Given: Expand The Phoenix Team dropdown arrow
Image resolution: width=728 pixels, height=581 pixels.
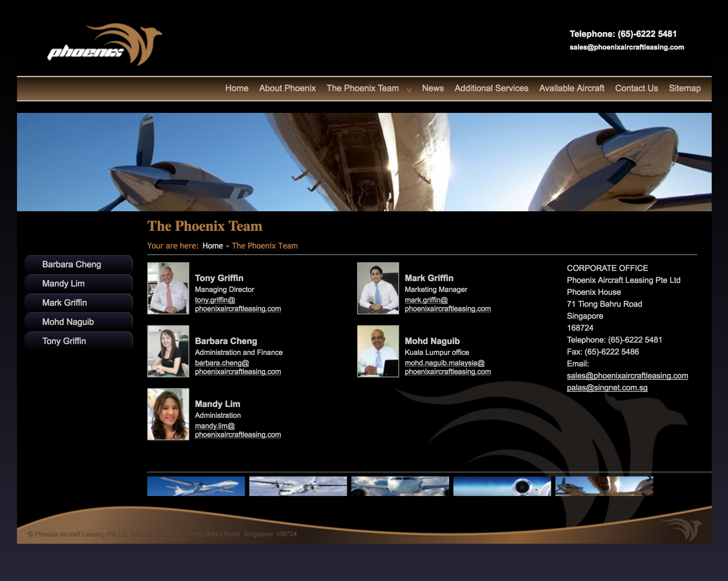Looking at the screenshot, I should pyautogui.click(x=409, y=90).
